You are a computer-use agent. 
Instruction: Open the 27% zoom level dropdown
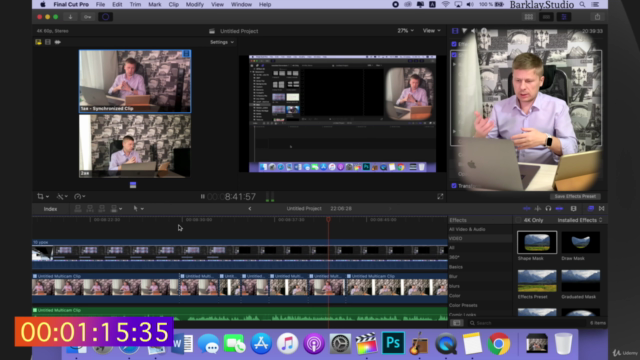(405, 31)
